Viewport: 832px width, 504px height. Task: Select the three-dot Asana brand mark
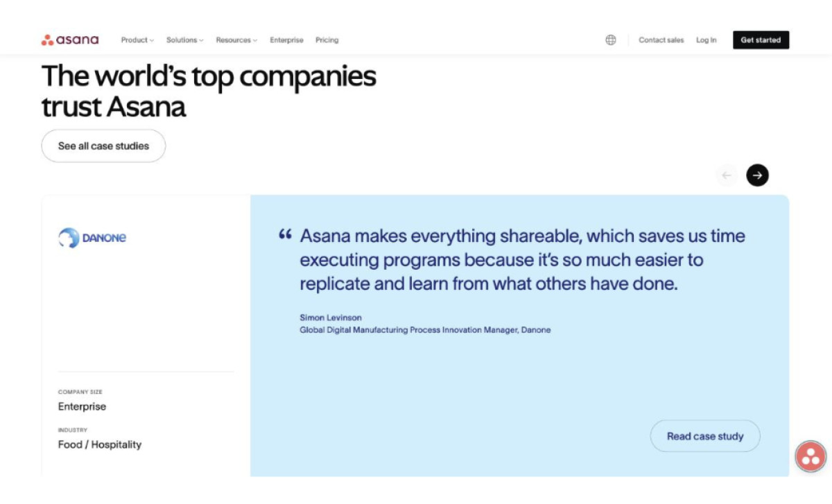click(47, 40)
